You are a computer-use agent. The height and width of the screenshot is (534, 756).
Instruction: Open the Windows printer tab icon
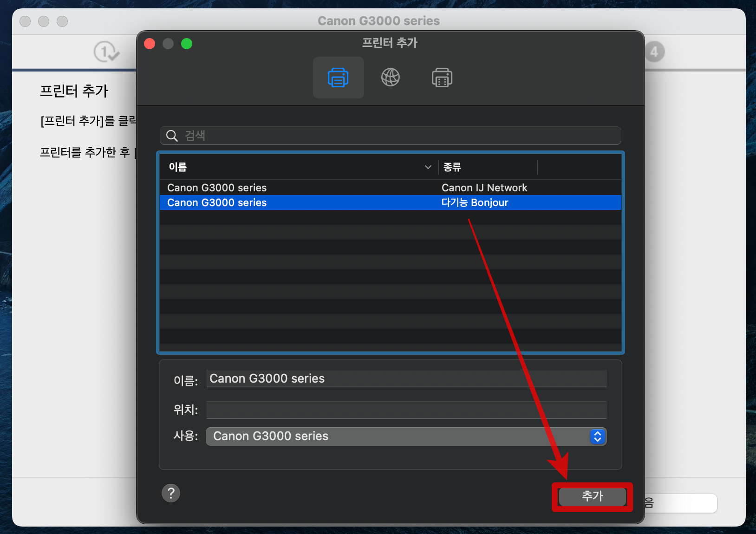tap(442, 78)
